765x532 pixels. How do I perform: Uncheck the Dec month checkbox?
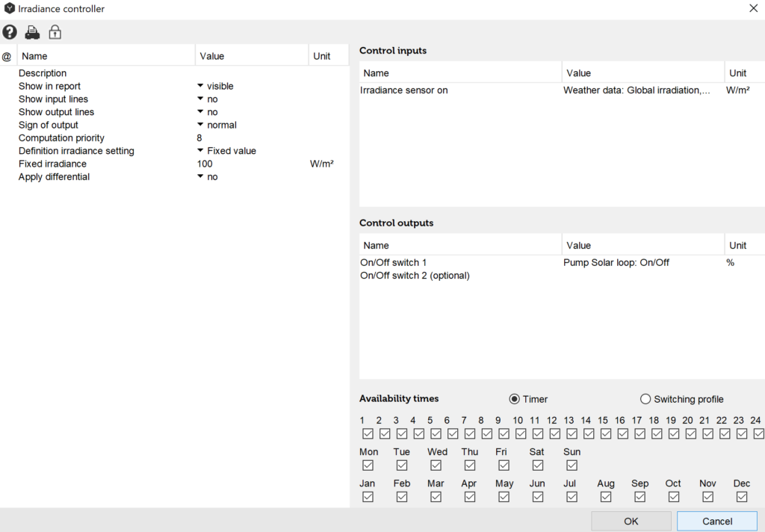point(742,497)
